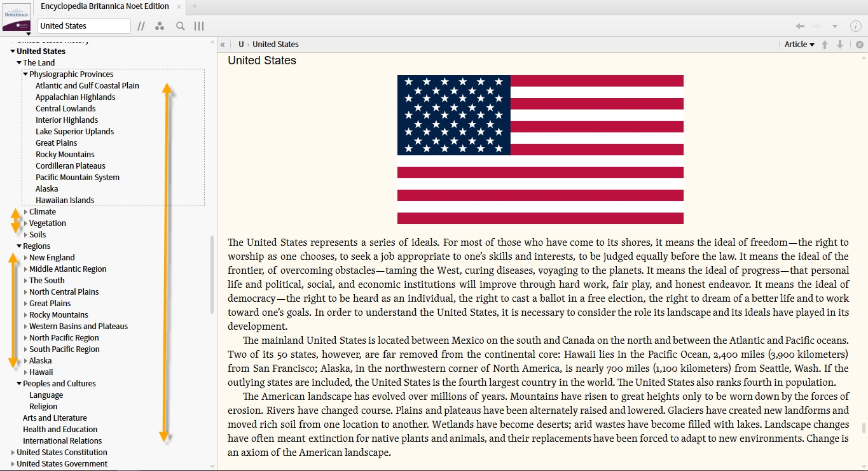
Task: Collapse The Land section arrow
Action: point(19,63)
